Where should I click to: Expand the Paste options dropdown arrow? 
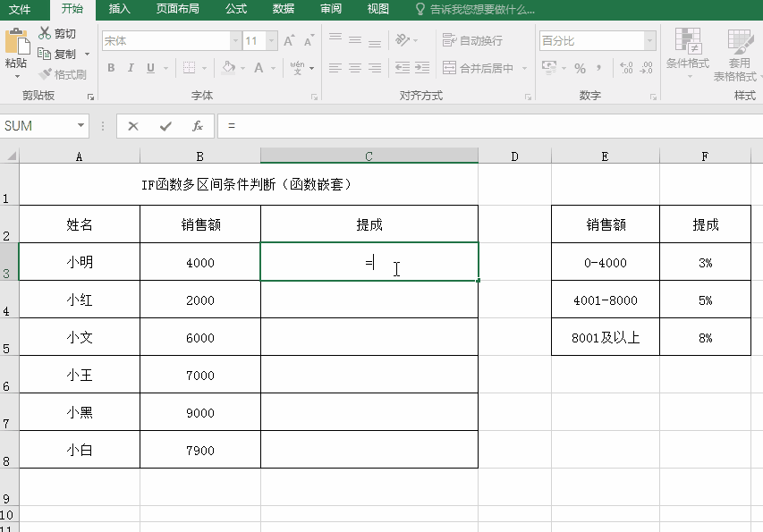[x=17, y=76]
